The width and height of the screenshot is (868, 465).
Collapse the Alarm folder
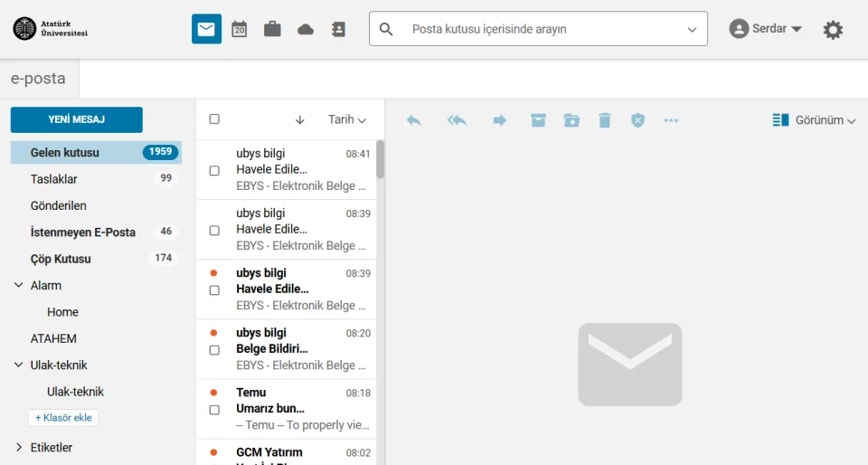point(18,285)
